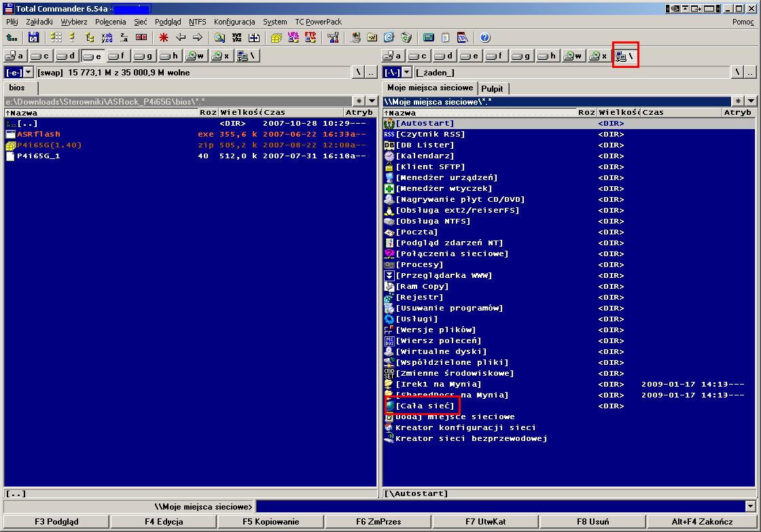Open left panel favorites asterisk button

(x=359, y=101)
